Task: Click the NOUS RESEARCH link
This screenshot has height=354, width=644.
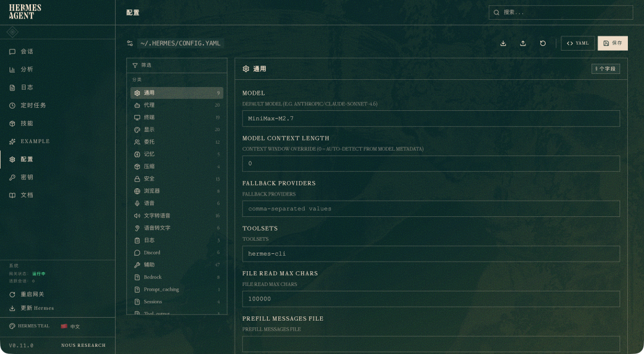Action: coord(83,346)
